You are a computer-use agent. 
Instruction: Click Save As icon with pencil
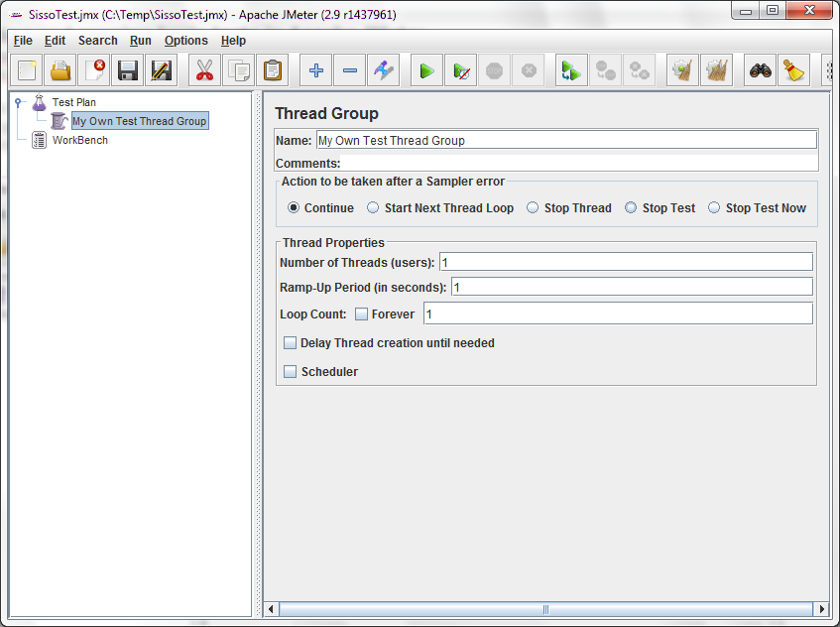tap(162, 70)
